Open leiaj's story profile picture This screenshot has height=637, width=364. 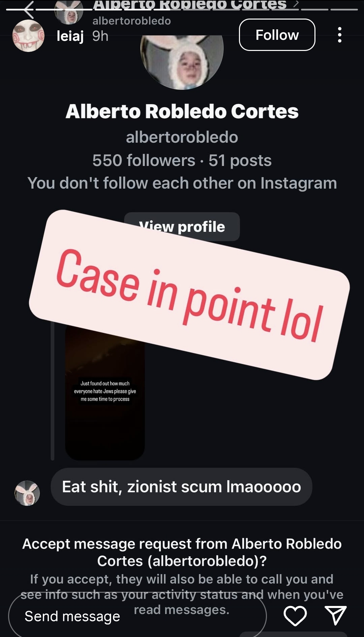[28, 36]
